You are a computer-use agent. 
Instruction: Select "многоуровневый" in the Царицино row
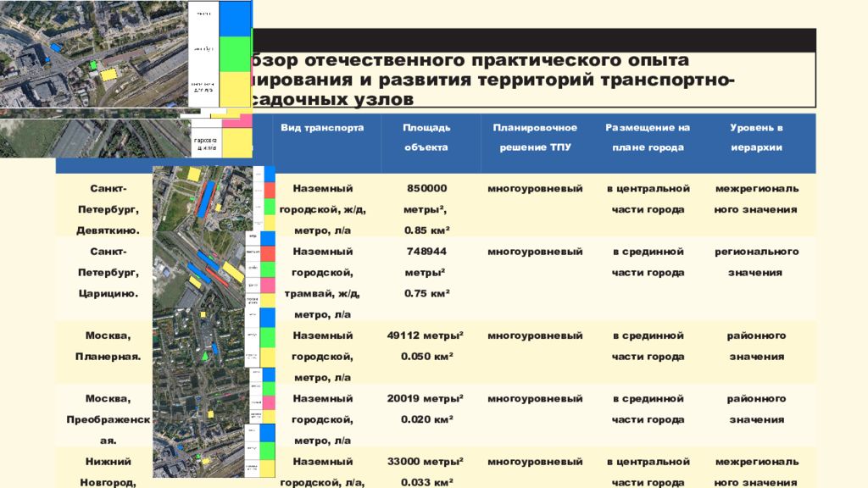(x=535, y=252)
